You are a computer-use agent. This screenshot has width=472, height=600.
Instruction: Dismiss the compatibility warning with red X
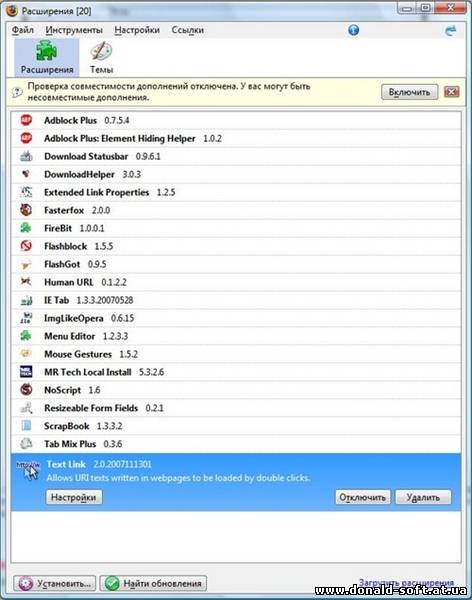[452, 92]
